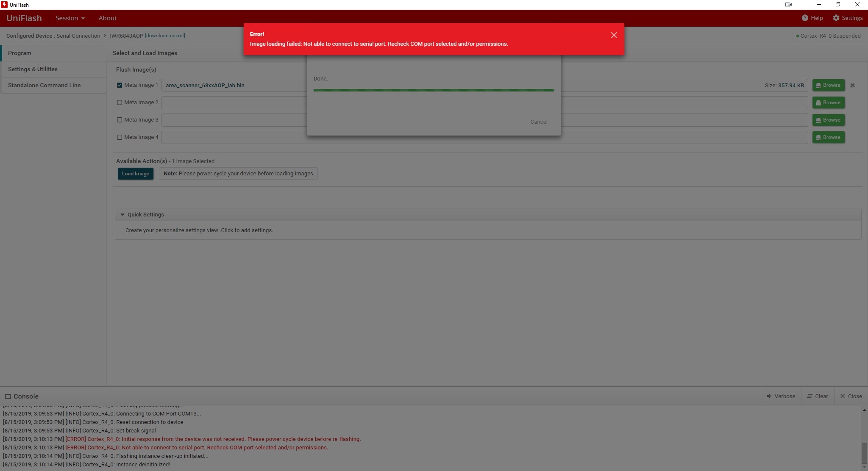Click the Console panel window icon
This screenshot has height=471, width=868.
pos(8,396)
